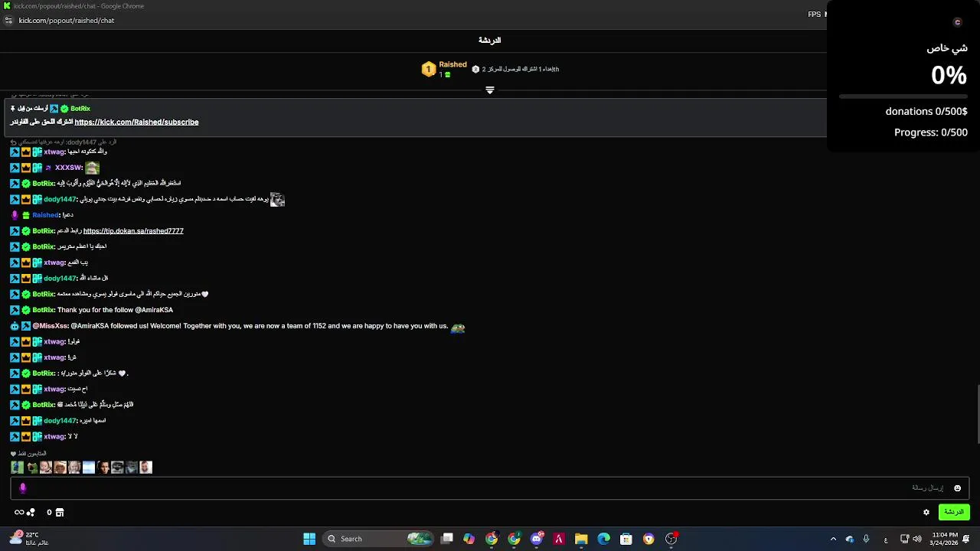Screen dimensions: 980x551
Task: Click the white sky emote in emote row
Action: 89,467
